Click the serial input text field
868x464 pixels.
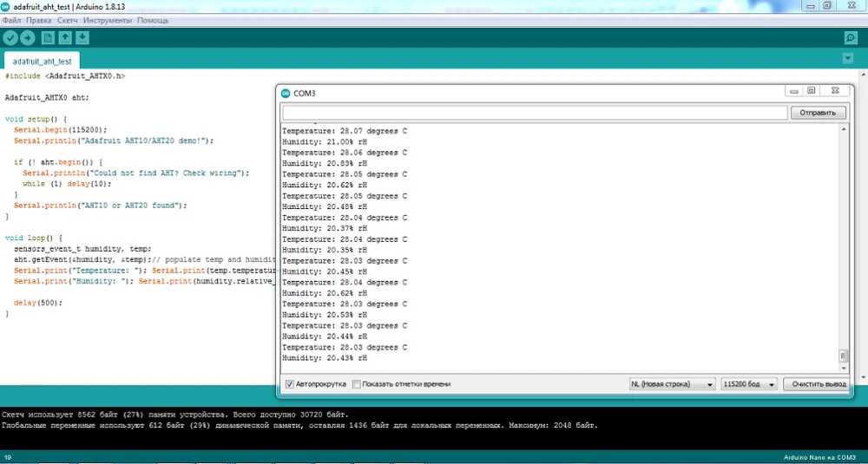(x=535, y=113)
